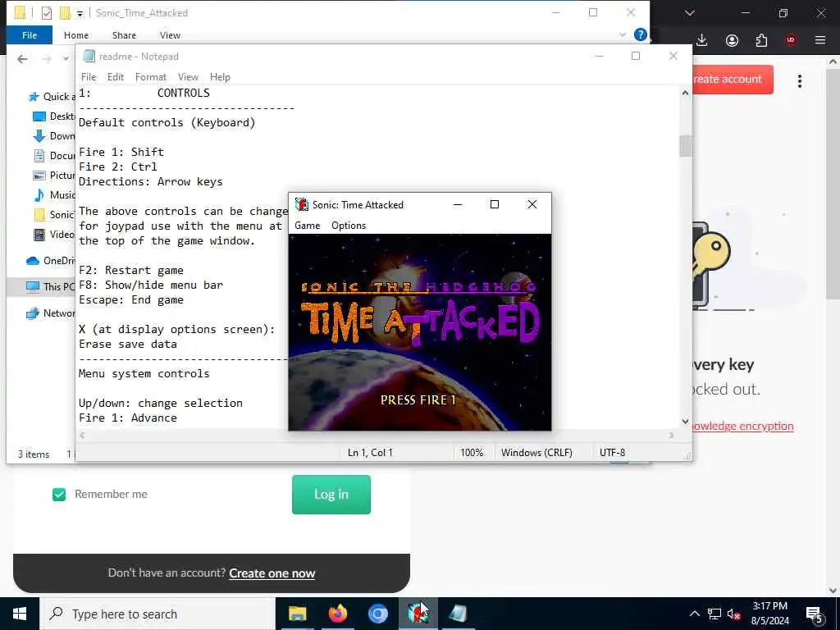Open the browser tab list dropdown chevron

coord(689,13)
